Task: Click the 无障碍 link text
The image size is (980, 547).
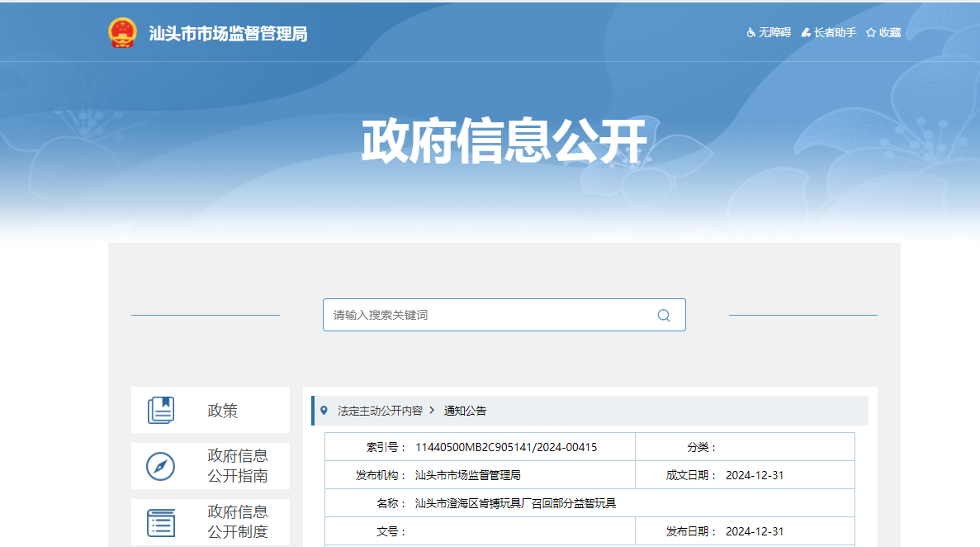Action: click(x=774, y=33)
